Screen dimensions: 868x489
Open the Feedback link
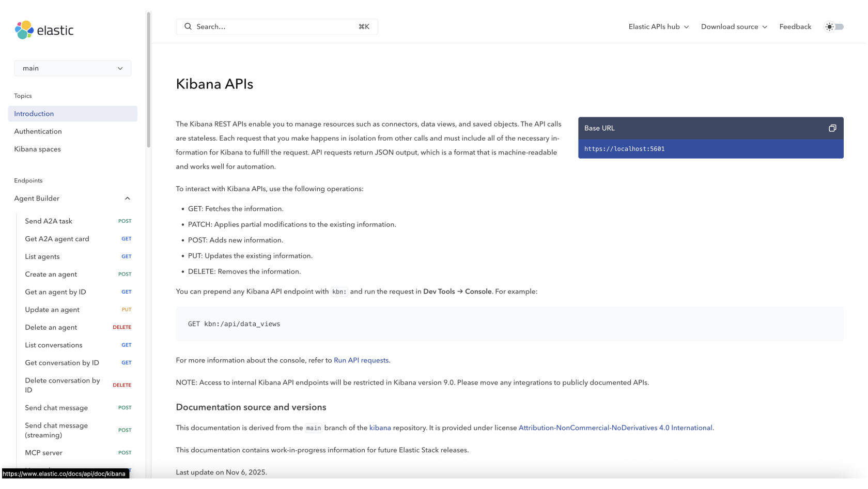tap(795, 27)
